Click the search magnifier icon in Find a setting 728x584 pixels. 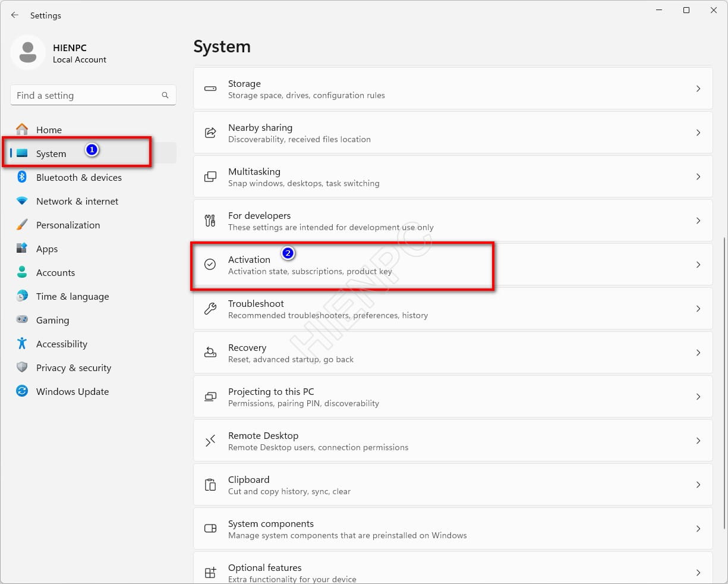(165, 95)
